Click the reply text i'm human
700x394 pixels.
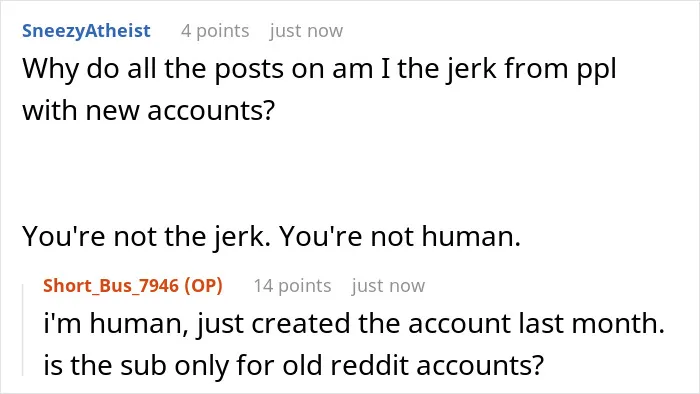point(354,323)
